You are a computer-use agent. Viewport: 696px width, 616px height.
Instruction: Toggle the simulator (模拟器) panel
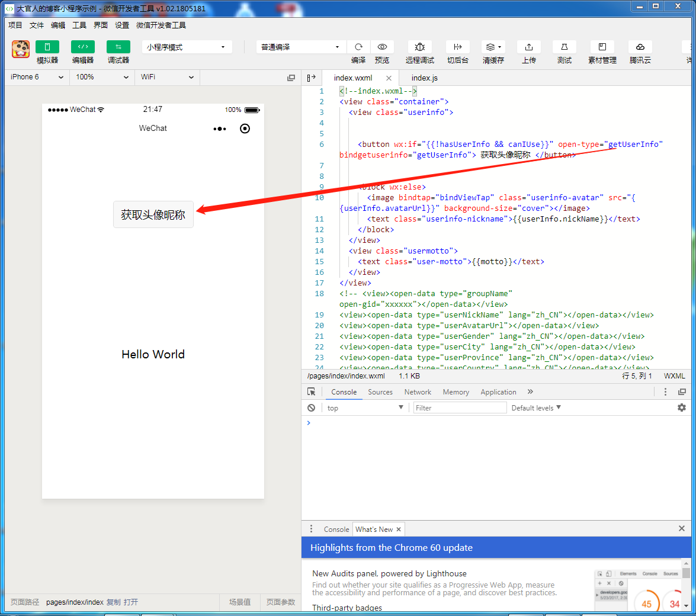tap(47, 47)
